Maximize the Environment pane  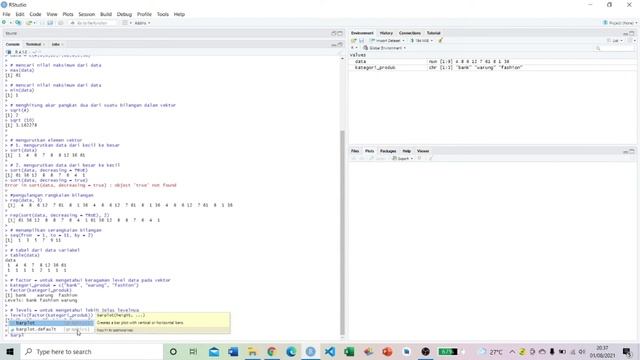pos(632,33)
